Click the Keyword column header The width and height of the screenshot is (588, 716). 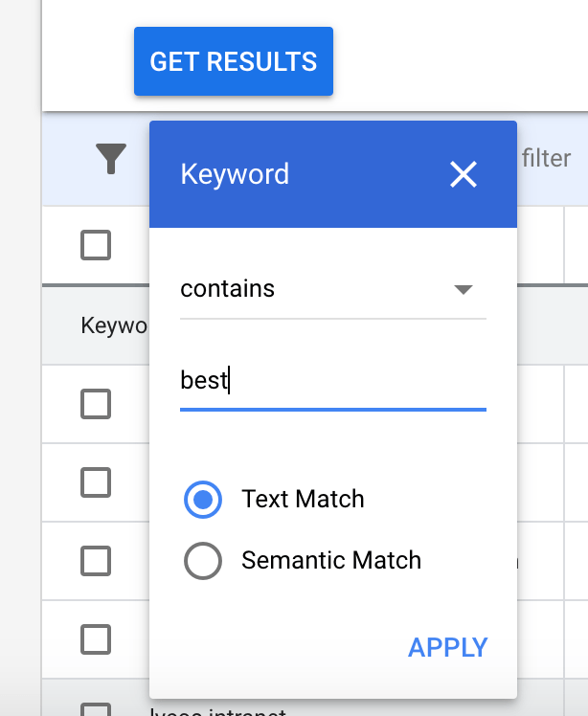tap(113, 325)
